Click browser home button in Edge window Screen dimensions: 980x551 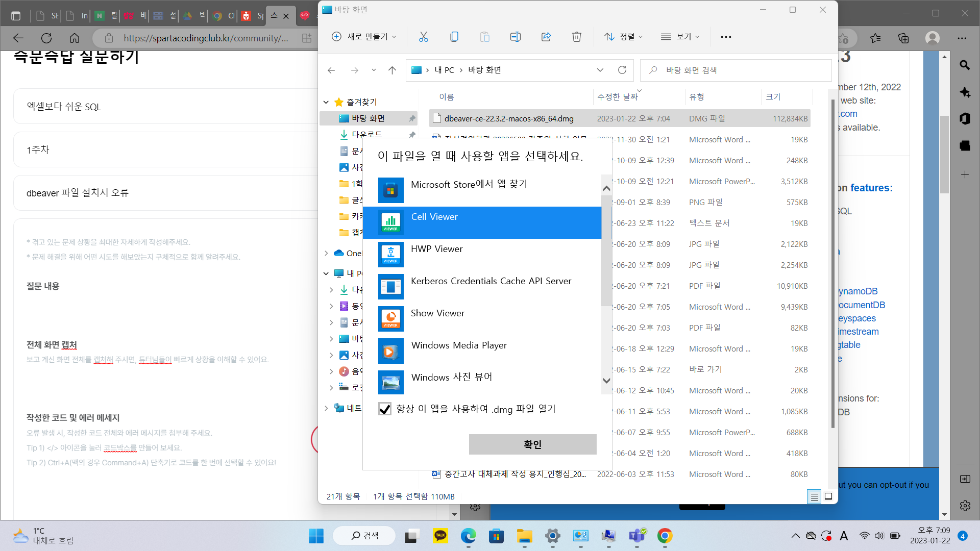tap(75, 38)
